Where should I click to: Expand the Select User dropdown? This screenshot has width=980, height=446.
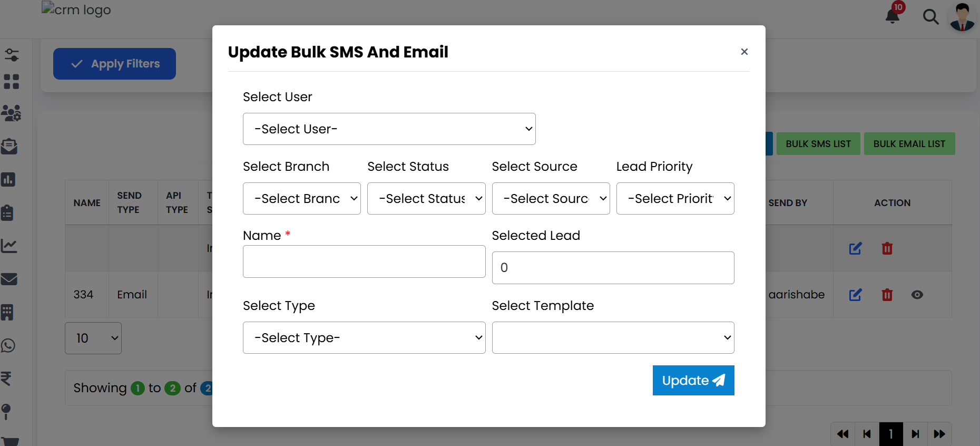[x=389, y=129]
